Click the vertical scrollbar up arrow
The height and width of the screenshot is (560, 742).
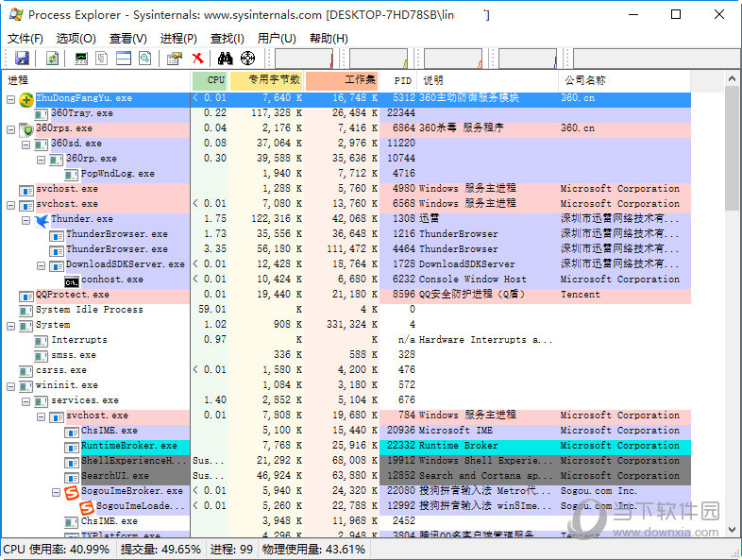coord(732,78)
